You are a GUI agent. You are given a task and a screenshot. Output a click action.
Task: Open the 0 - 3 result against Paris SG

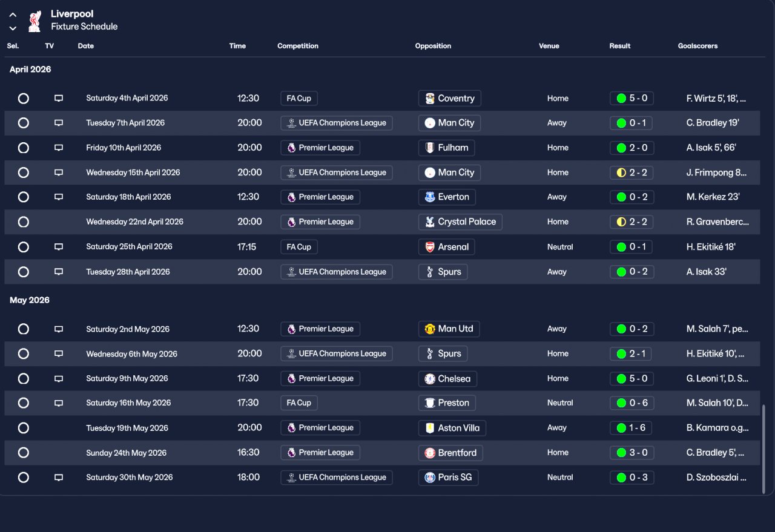tap(632, 478)
